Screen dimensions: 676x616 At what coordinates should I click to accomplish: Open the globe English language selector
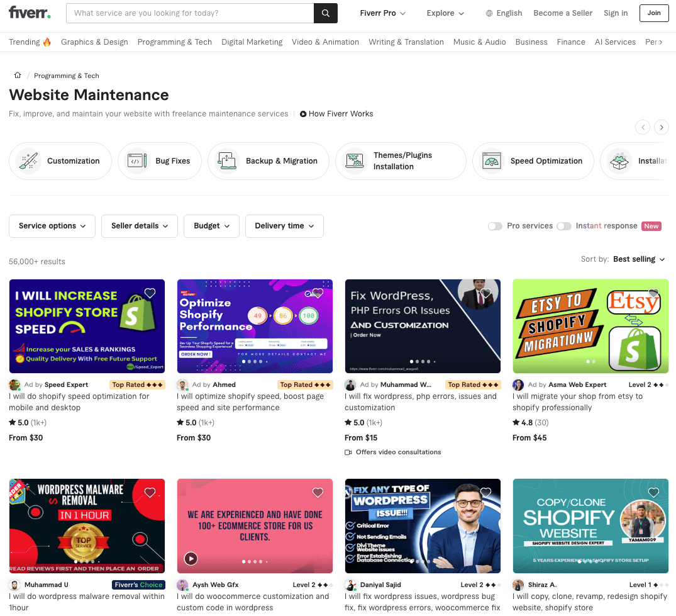pyautogui.click(x=504, y=13)
